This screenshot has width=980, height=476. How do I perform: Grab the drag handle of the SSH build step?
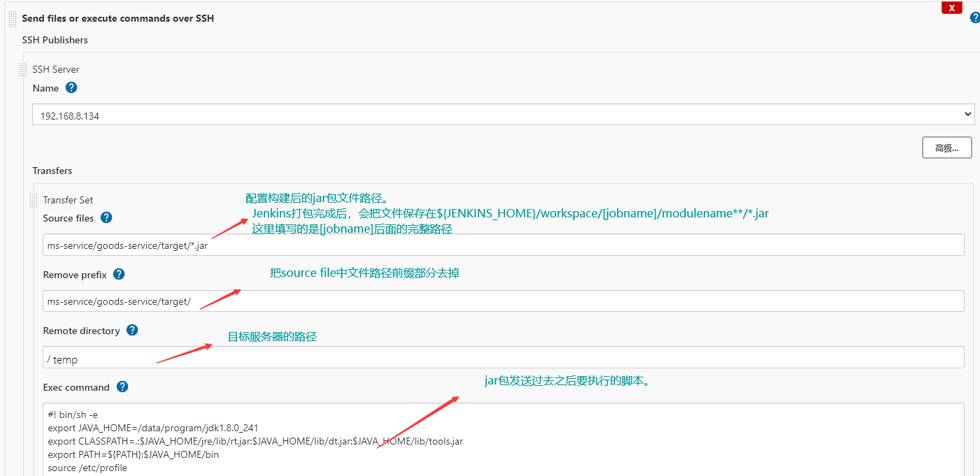click(12, 19)
